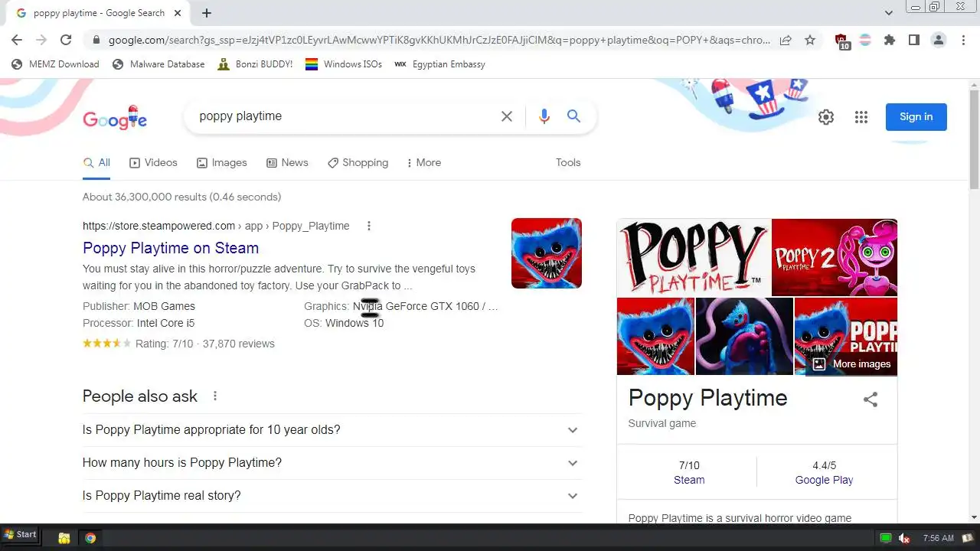Image resolution: width=980 pixels, height=551 pixels.
Task: Open File Explorer from the taskbar
Action: pos(64,538)
